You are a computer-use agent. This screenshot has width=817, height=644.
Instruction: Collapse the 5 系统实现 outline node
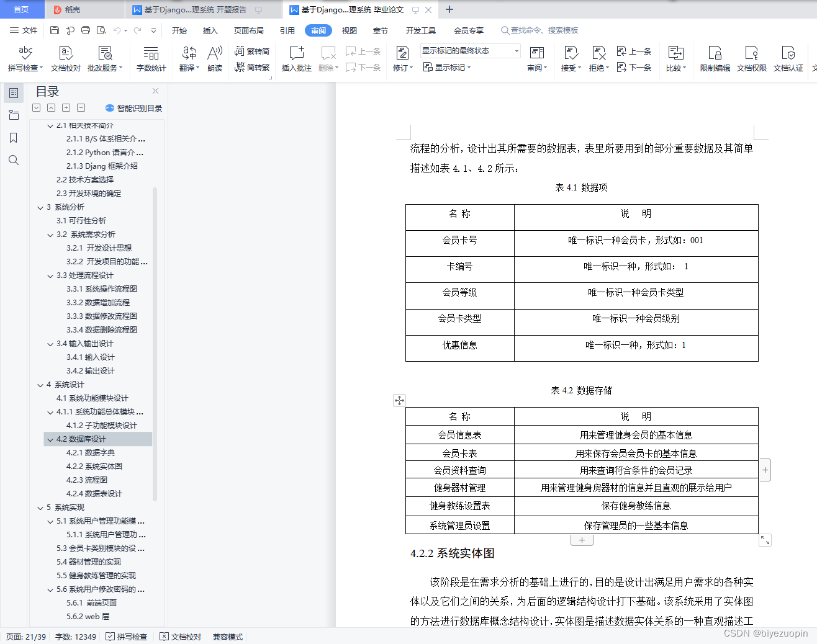(40, 508)
